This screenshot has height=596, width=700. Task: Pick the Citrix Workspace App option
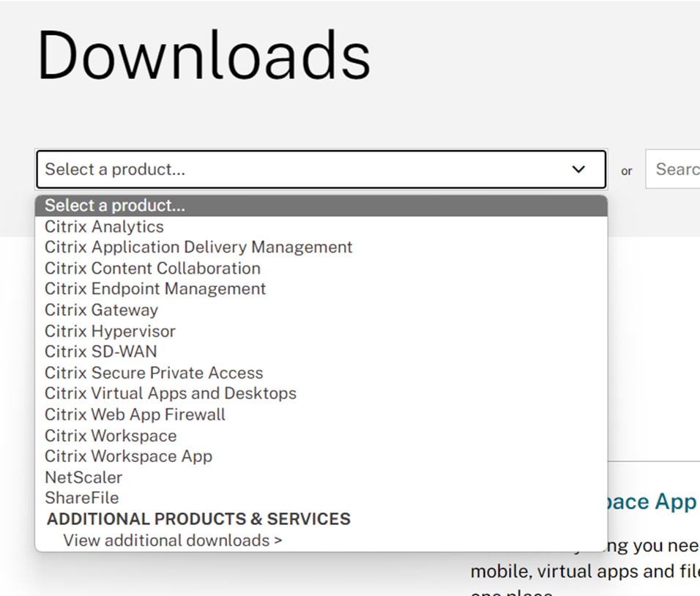coord(321,456)
